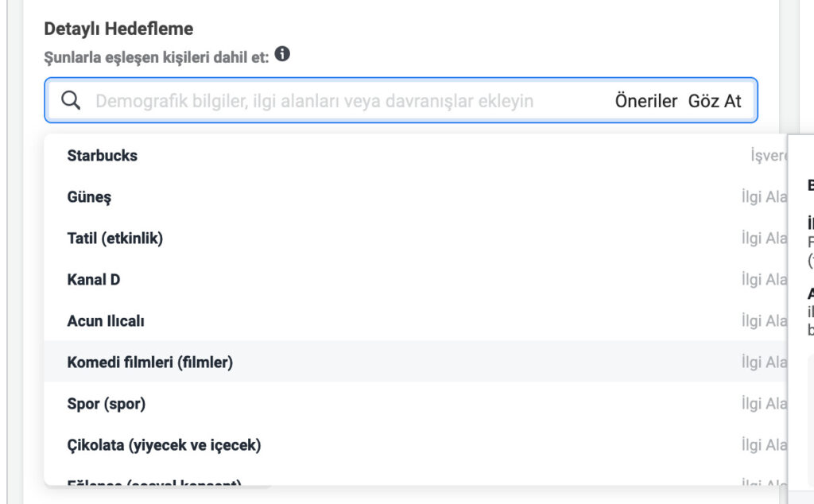This screenshot has width=814, height=504.
Task: Select the Spor (spor) interest
Action: [x=107, y=404]
